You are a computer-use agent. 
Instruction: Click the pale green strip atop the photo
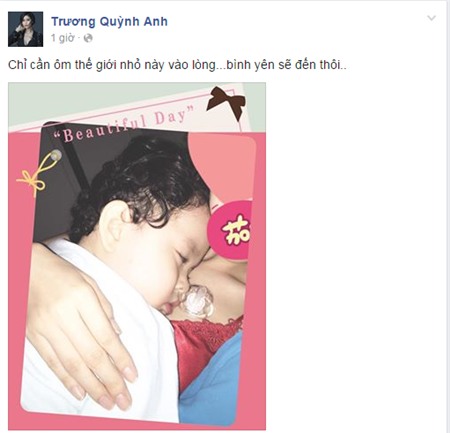click(x=100, y=97)
